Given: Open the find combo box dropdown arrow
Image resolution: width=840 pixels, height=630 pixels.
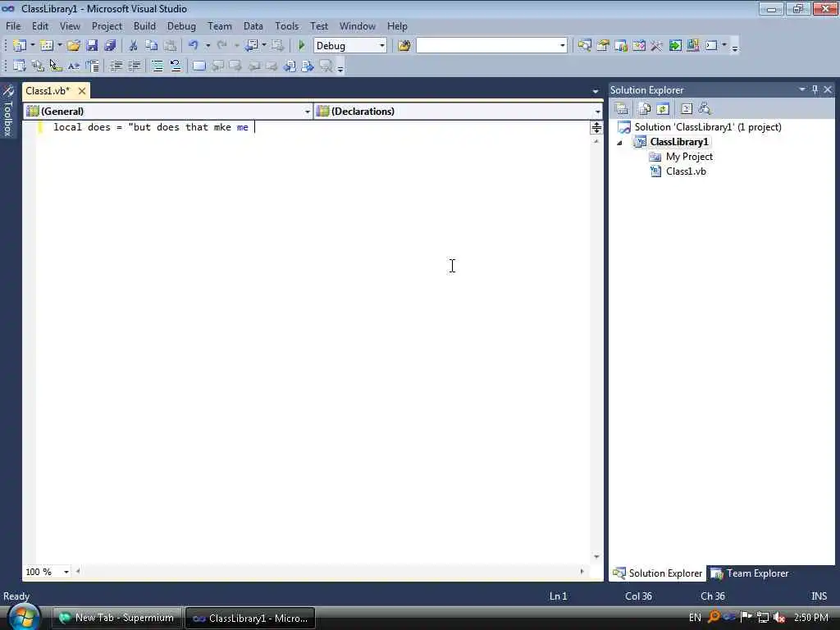Looking at the screenshot, I should pos(562,46).
